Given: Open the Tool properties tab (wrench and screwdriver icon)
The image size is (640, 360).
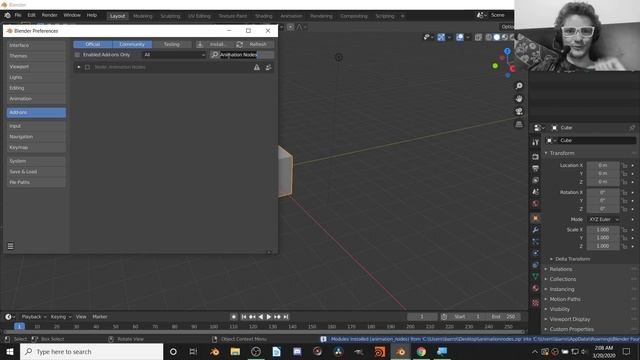Looking at the screenshot, I should (x=536, y=142).
